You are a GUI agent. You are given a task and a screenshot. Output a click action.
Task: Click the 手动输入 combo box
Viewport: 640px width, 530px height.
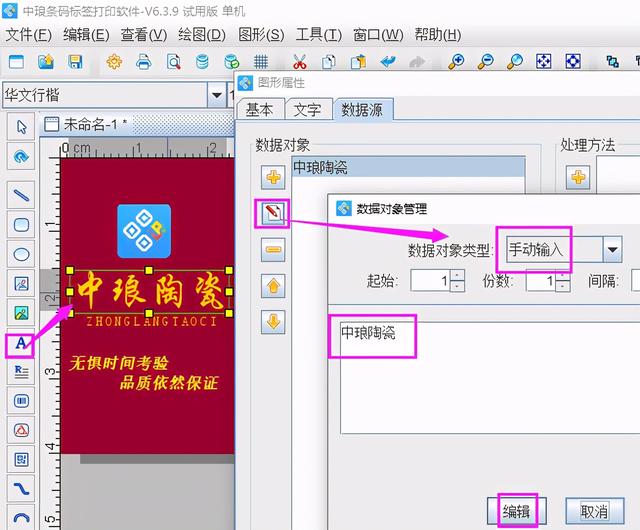563,249
